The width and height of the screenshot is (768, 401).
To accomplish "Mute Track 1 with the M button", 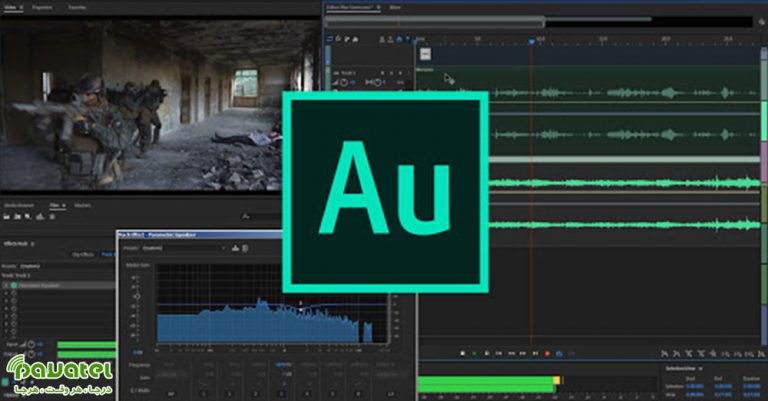I will (382, 73).
